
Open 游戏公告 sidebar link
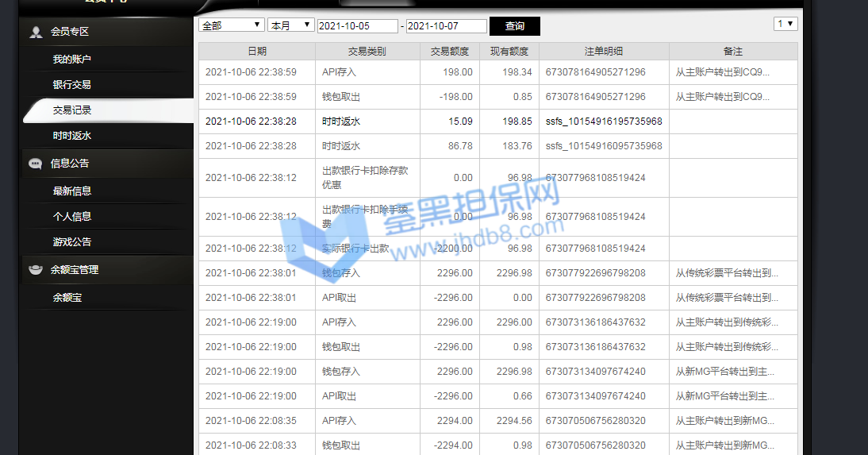click(72, 242)
